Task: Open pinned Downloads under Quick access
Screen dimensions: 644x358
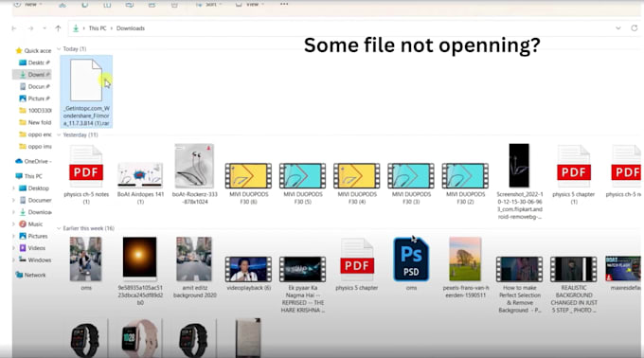Action: tap(34, 75)
